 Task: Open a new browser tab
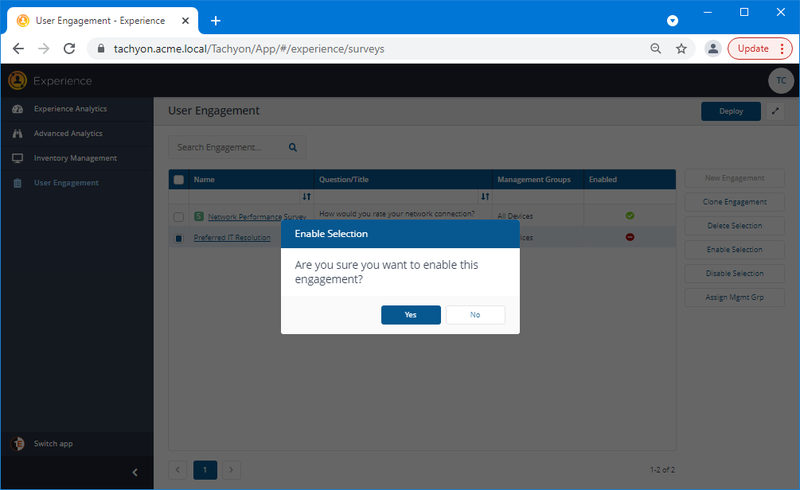tap(216, 21)
